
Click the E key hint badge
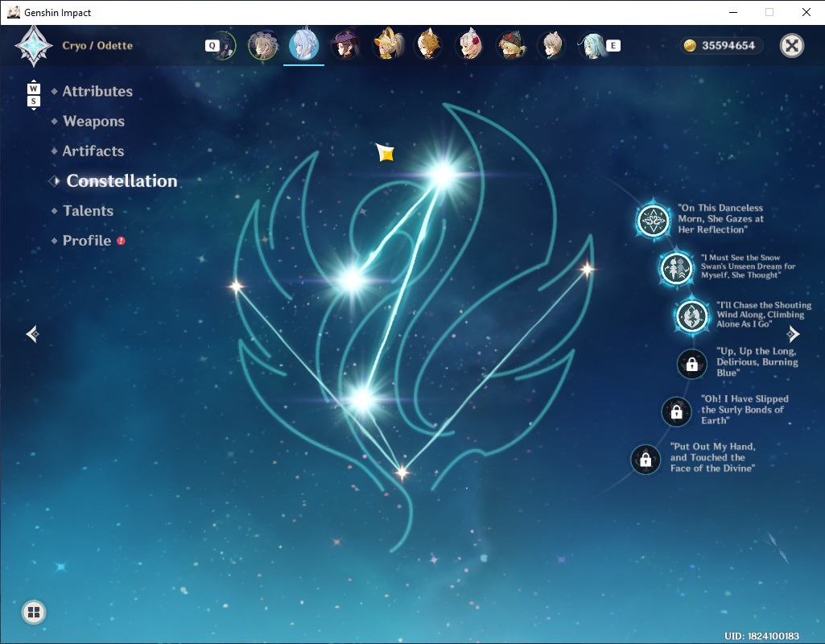613,45
